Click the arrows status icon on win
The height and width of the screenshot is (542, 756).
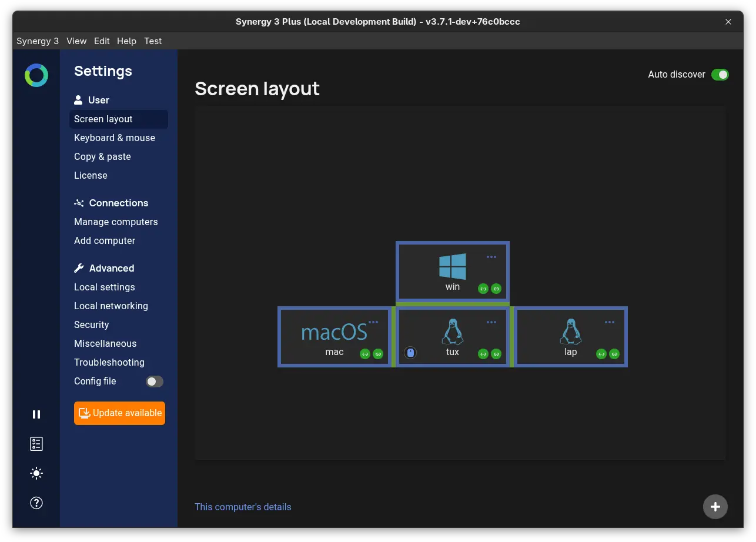[x=483, y=289]
